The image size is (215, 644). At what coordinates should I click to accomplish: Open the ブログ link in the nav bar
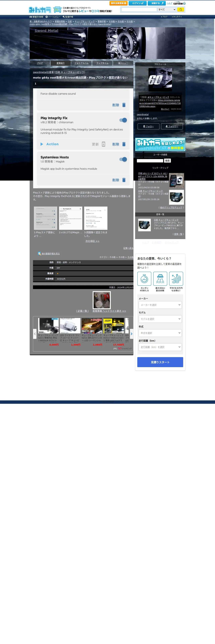click(x=164, y=17)
